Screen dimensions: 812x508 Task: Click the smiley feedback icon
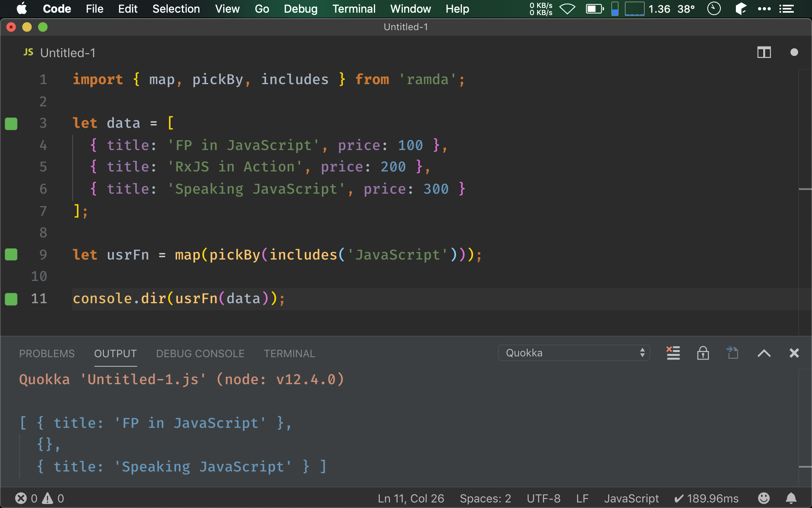[x=764, y=498]
